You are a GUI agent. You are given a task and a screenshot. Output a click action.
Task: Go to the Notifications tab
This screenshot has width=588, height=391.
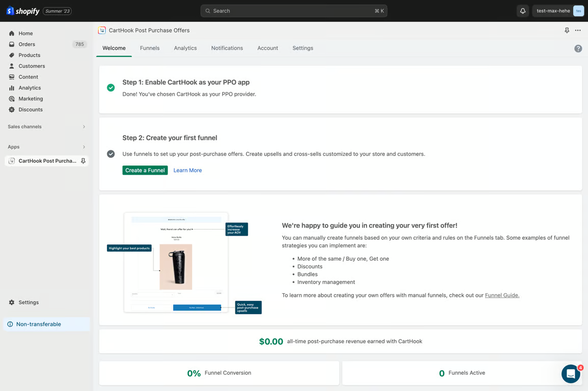227,48
